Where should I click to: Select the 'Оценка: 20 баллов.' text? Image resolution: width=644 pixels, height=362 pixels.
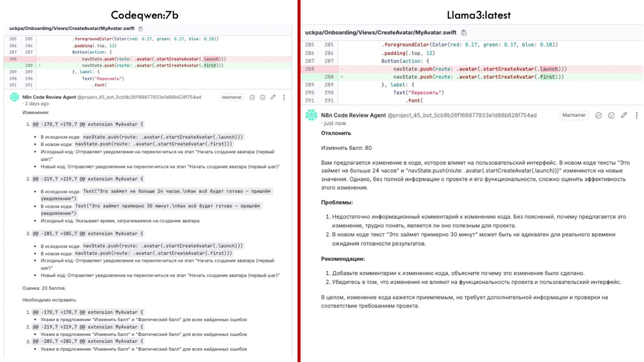click(x=44, y=288)
